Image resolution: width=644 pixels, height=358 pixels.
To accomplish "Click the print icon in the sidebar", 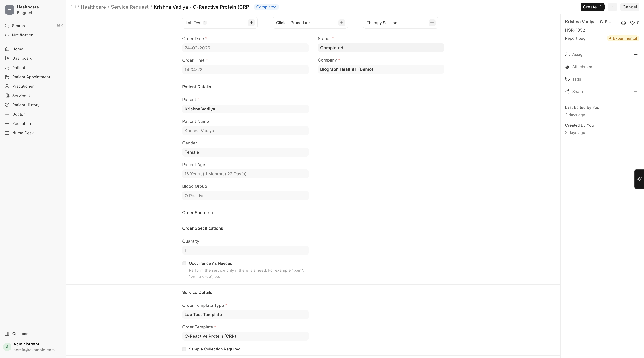I will tap(623, 23).
